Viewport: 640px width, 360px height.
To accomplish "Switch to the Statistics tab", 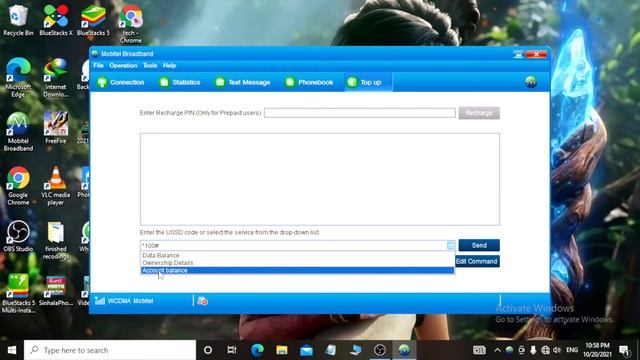I will [x=180, y=82].
